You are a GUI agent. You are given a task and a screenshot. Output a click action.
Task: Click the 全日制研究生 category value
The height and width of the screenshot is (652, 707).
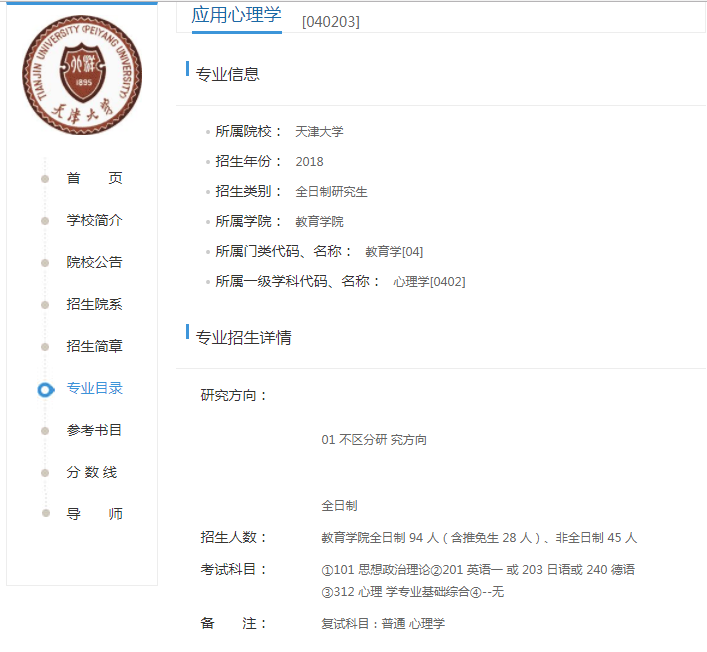[x=331, y=192]
